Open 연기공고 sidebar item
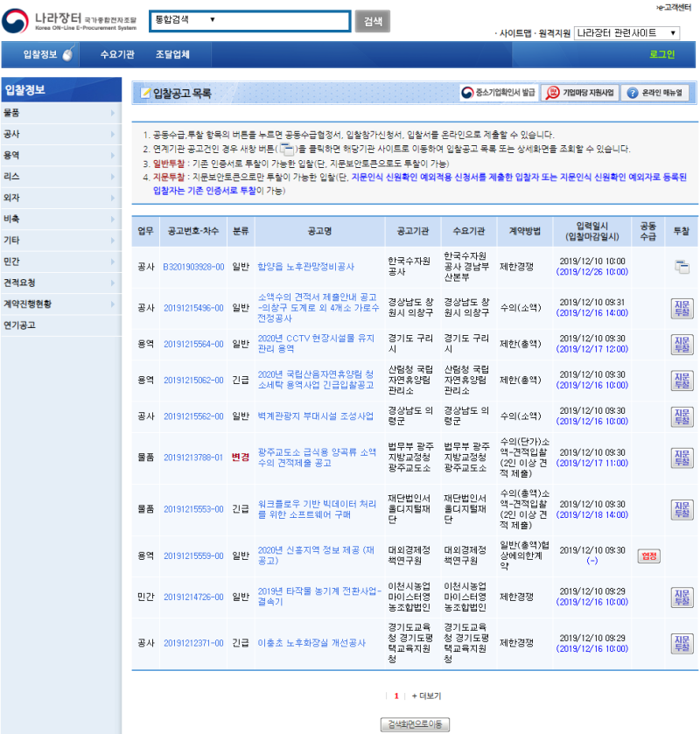Screen dimensions: 700x734 [x=61, y=325]
